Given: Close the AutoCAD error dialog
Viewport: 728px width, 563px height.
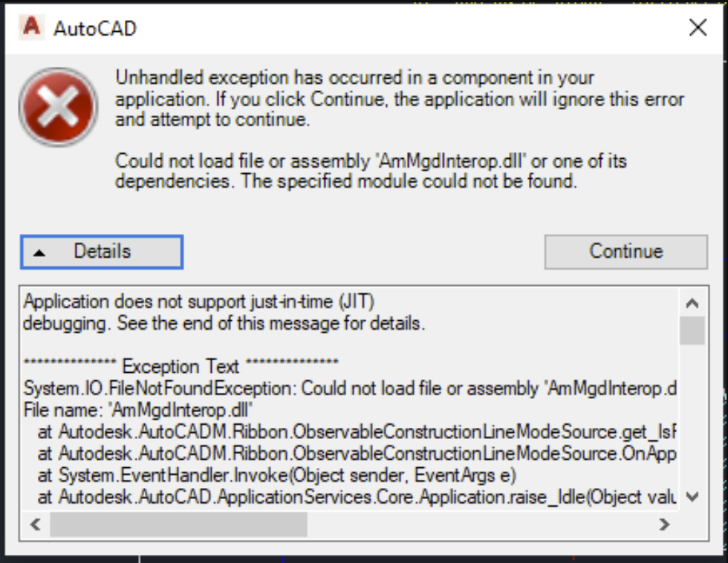Looking at the screenshot, I should pos(698,28).
